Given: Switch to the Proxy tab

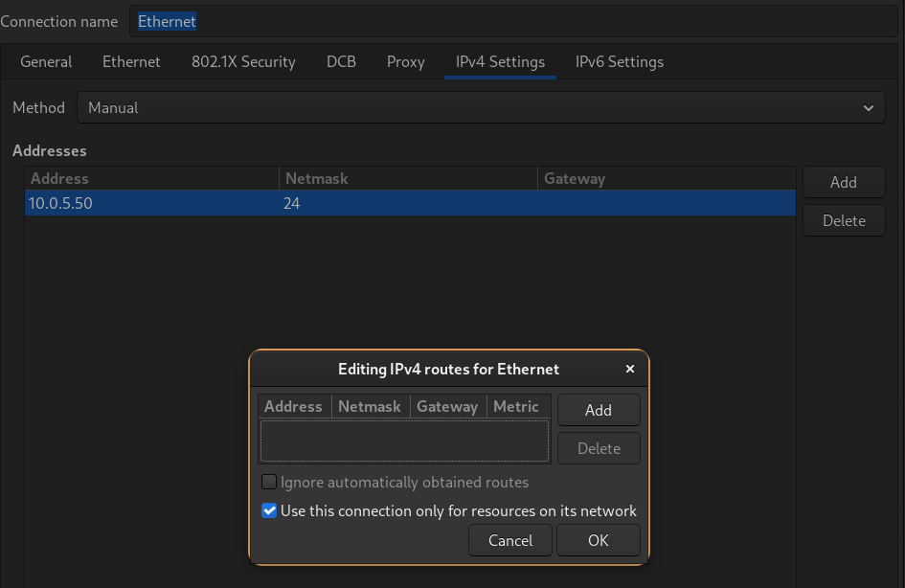Looking at the screenshot, I should click(x=405, y=61).
